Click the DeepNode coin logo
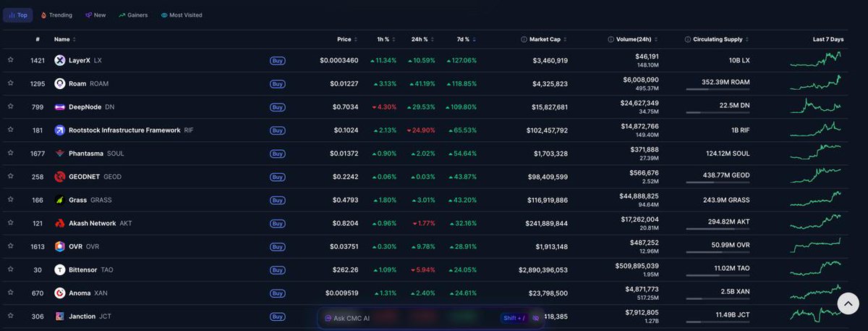Screen dimensions: 868x331 [x=60, y=106]
